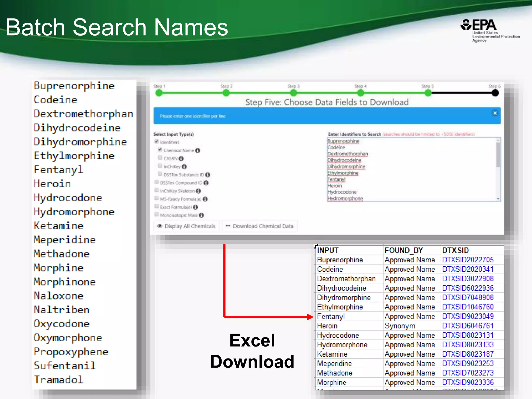The width and height of the screenshot is (532, 399).
Task: Enable the InChIKey checkbox
Action: (x=160, y=166)
